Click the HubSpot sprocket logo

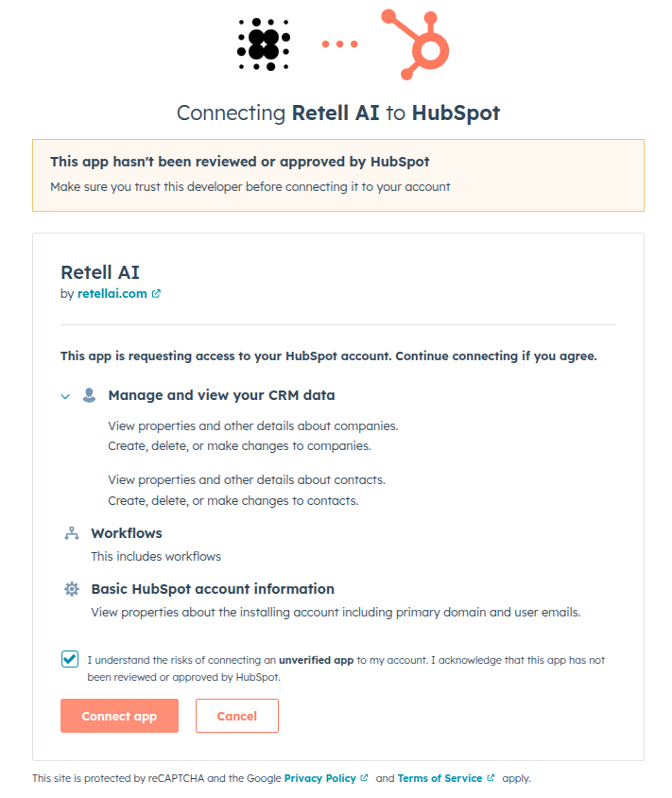pyautogui.click(x=410, y=43)
